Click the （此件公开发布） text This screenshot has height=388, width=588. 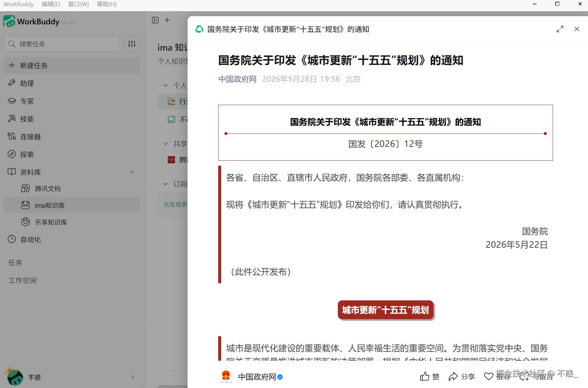click(260, 272)
